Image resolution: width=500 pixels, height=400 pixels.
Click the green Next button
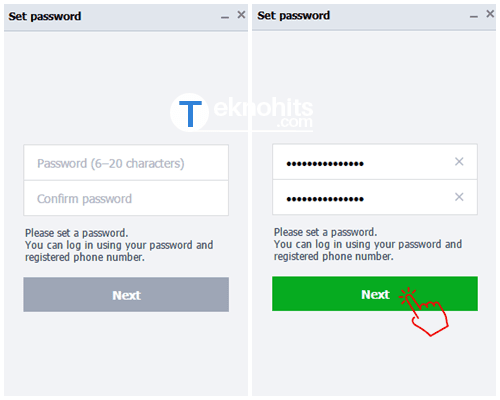375,294
